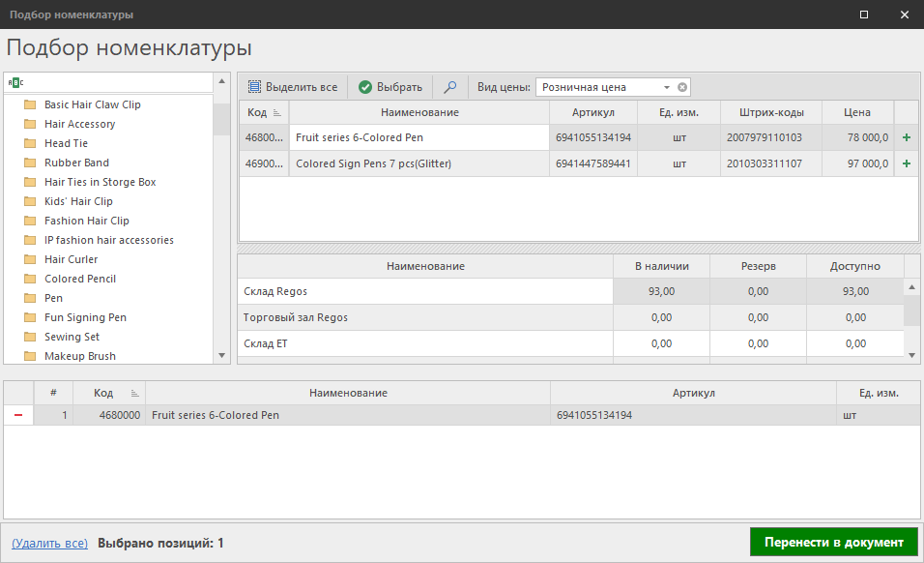Click the Makeup Brush folder icon
The width and height of the screenshot is (924, 563).
point(30,356)
